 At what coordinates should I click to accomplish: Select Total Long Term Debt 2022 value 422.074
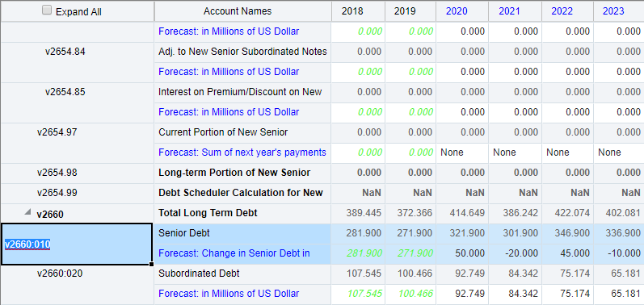click(572, 213)
